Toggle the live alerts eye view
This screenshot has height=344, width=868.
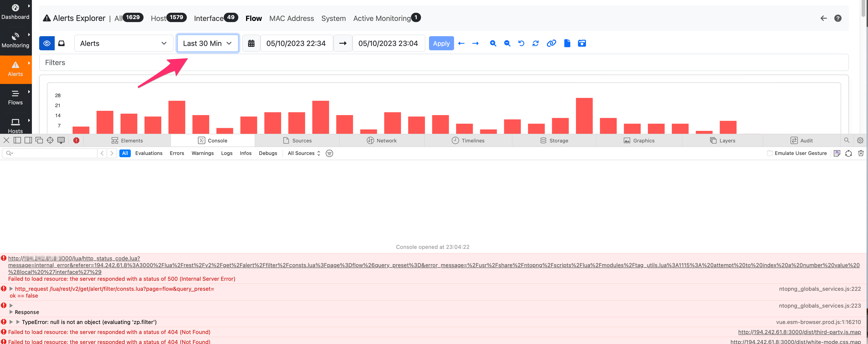point(46,43)
